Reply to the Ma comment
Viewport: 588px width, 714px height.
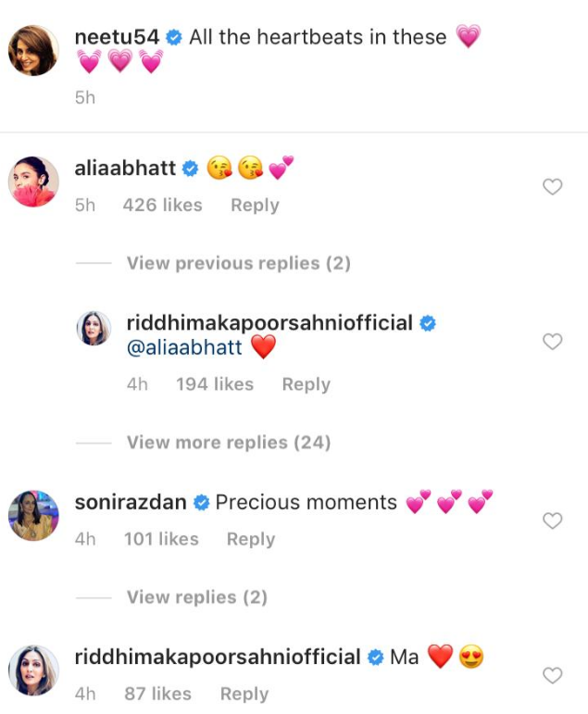point(244,694)
